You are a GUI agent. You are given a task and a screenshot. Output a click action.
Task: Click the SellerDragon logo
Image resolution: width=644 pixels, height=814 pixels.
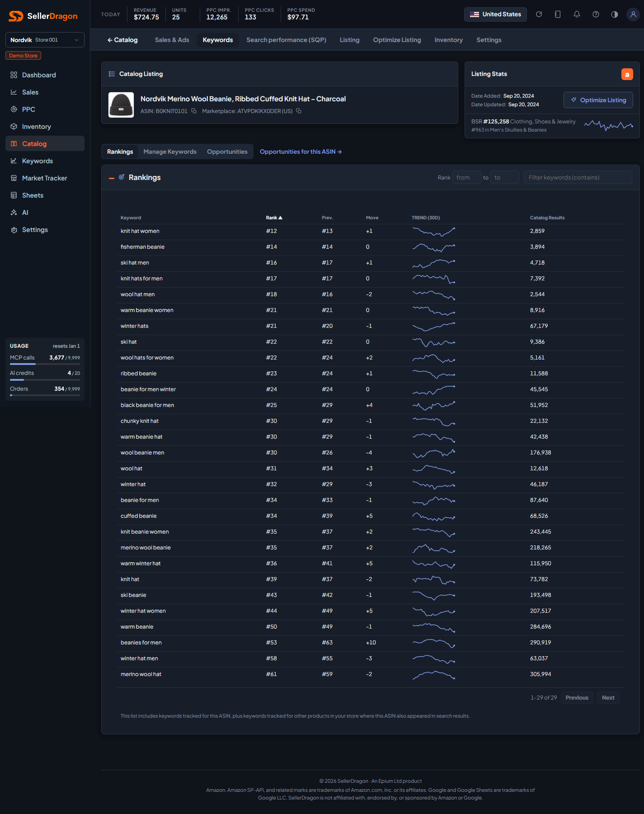pyautogui.click(x=43, y=16)
